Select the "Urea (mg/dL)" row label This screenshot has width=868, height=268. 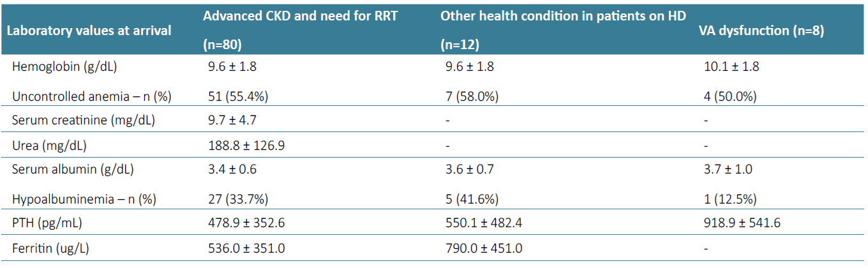click(x=49, y=145)
